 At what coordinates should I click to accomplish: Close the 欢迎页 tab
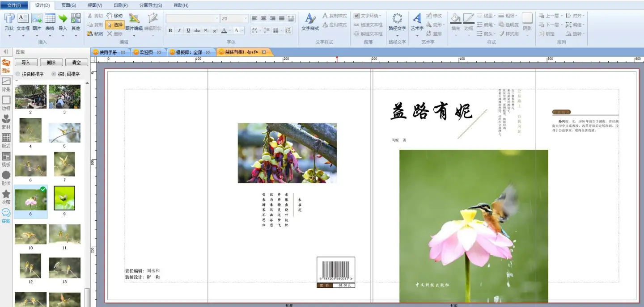159,52
